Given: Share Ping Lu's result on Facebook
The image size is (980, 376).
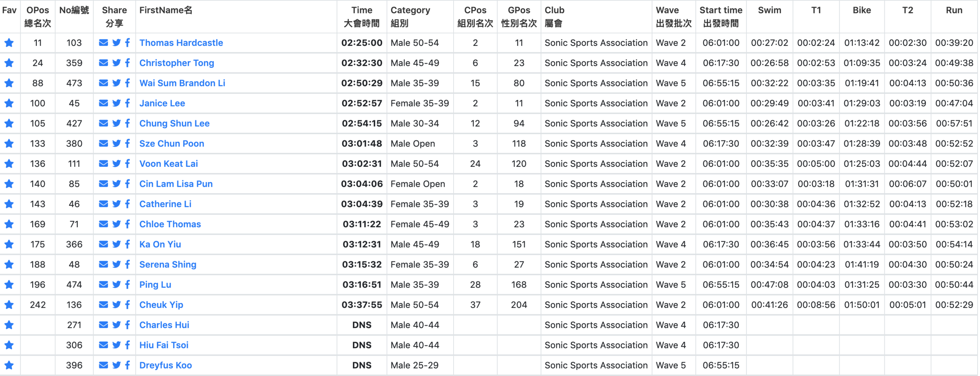Looking at the screenshot, I should [x=127, y=284].
